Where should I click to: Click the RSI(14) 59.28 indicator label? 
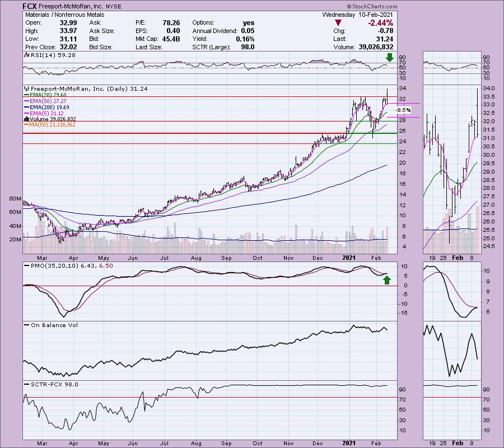(x=53, y=55)
